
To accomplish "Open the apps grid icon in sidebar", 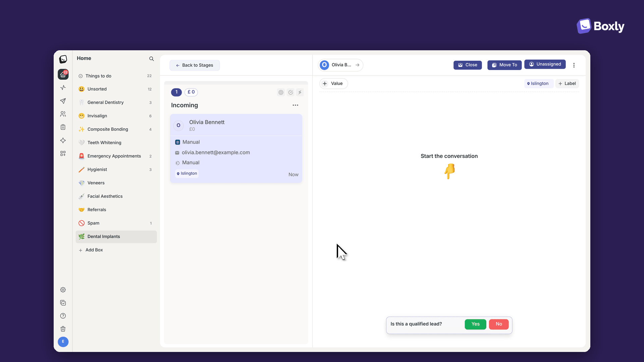I will click(x=63, y=154).
